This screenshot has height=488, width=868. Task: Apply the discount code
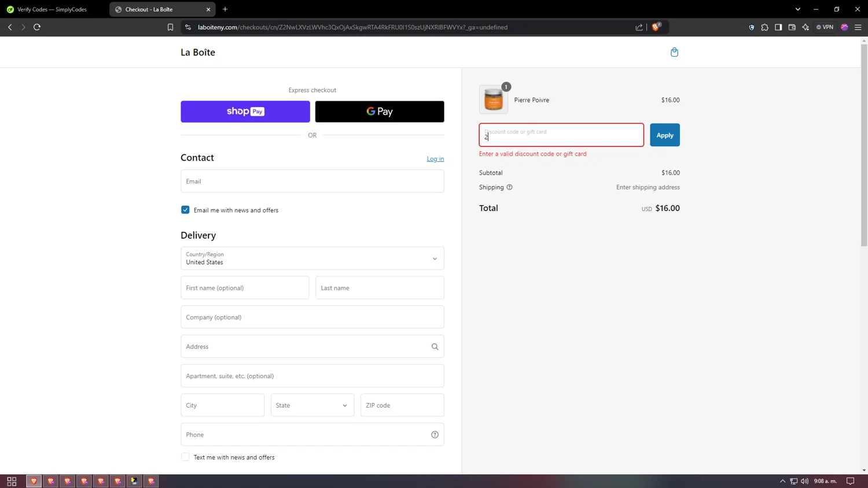(665, 135)
